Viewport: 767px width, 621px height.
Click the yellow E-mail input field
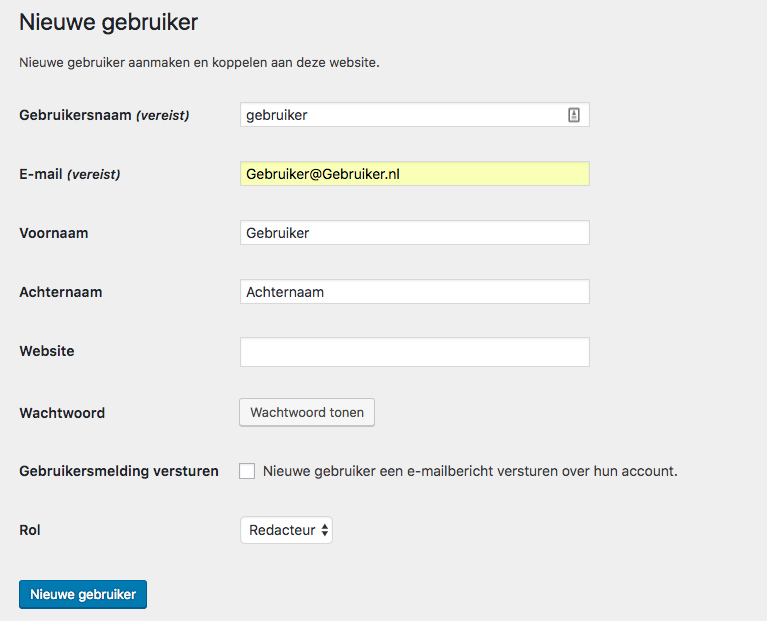414,174
